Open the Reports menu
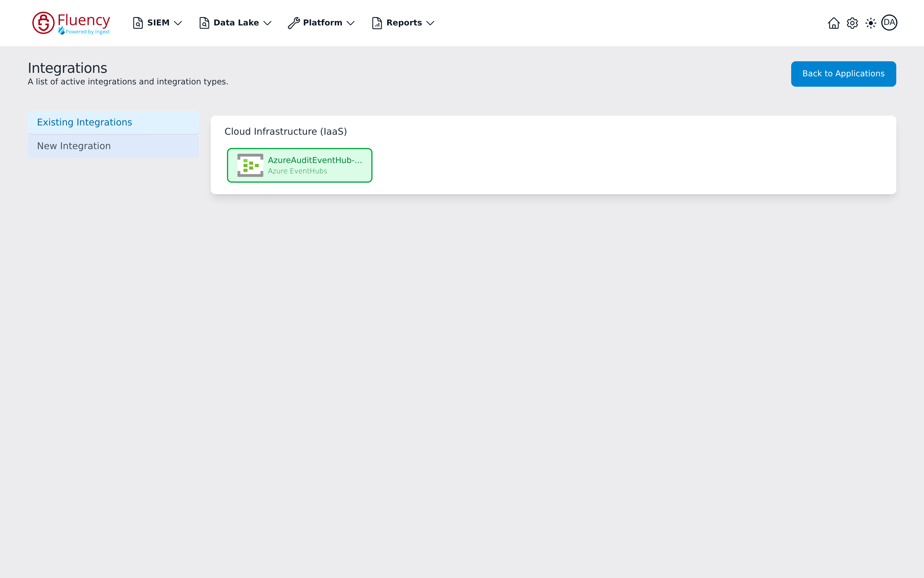This screenshot has width=924, height=578. tap(403, 23)
